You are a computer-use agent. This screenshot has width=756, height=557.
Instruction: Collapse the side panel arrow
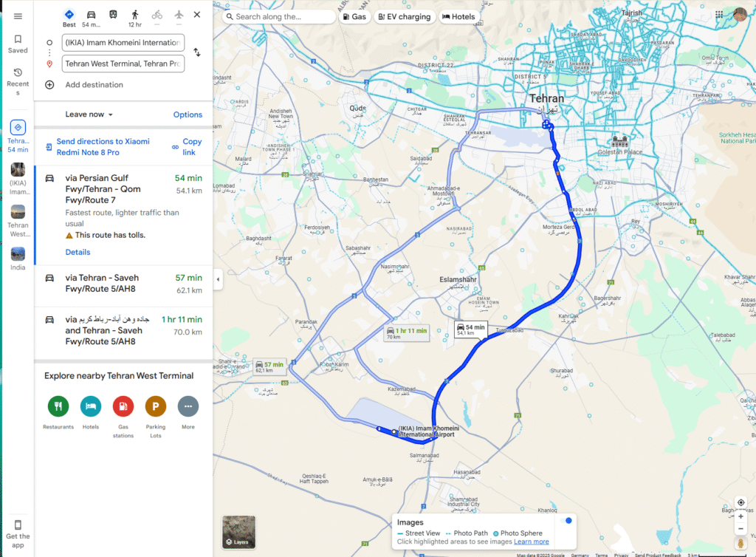[218, 279]
